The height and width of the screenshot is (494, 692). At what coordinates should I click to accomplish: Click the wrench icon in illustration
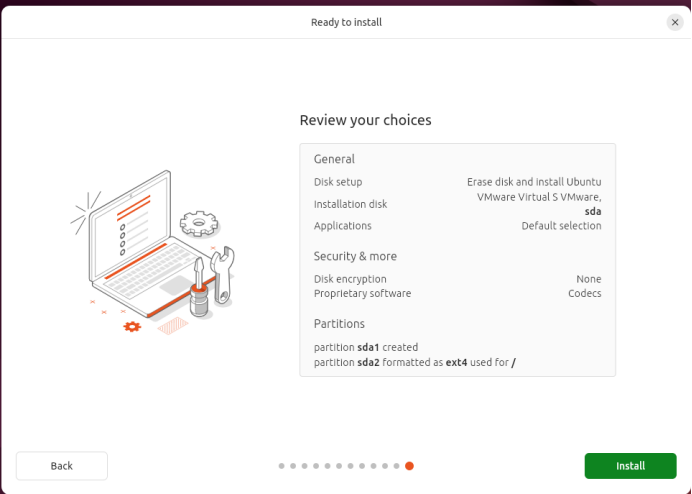pos(222,275)
